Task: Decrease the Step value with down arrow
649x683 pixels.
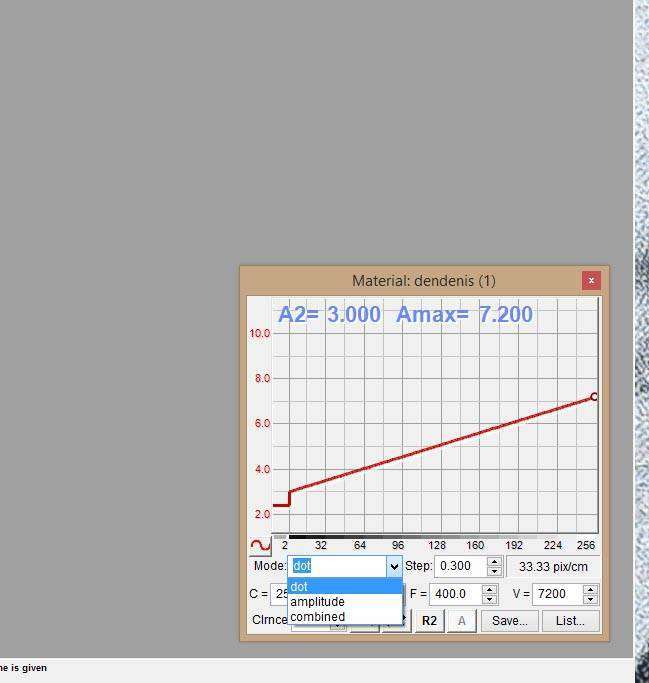Action: point(494,571)
